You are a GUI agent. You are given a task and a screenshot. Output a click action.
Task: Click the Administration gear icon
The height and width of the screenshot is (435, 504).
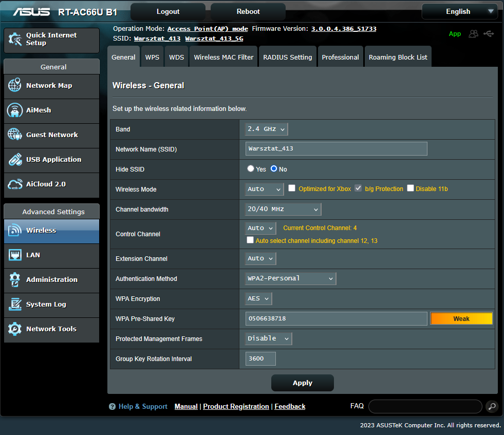pyautogui.click(x=15, y=279)
